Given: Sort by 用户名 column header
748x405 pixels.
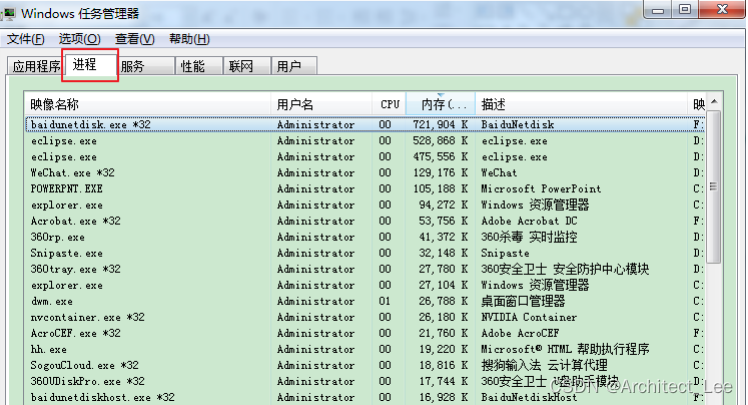Looking at the screenshot, I should tap(322, 104).
